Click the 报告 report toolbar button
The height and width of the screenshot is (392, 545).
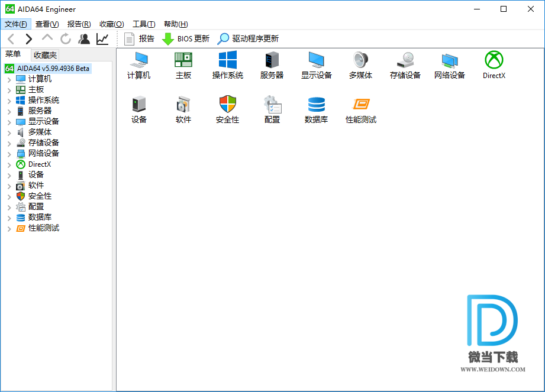(x=140, y=39)
